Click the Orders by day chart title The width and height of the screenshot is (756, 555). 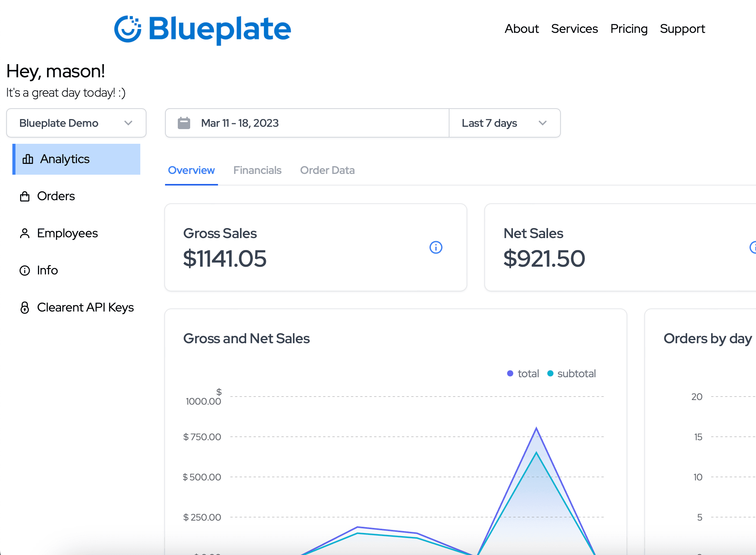coord(708,339)
